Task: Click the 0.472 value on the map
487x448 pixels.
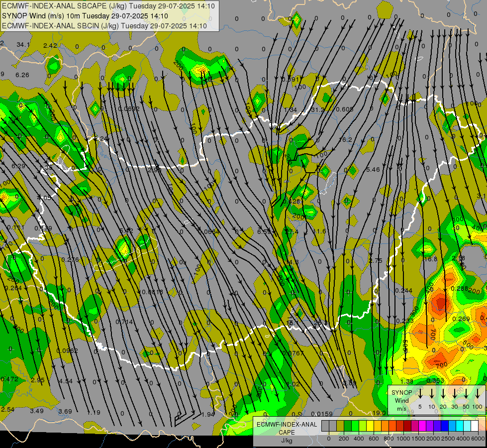Action: coord(9,379)
